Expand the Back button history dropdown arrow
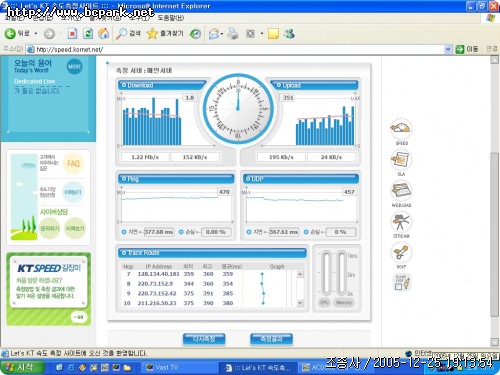 coord(36,34)
